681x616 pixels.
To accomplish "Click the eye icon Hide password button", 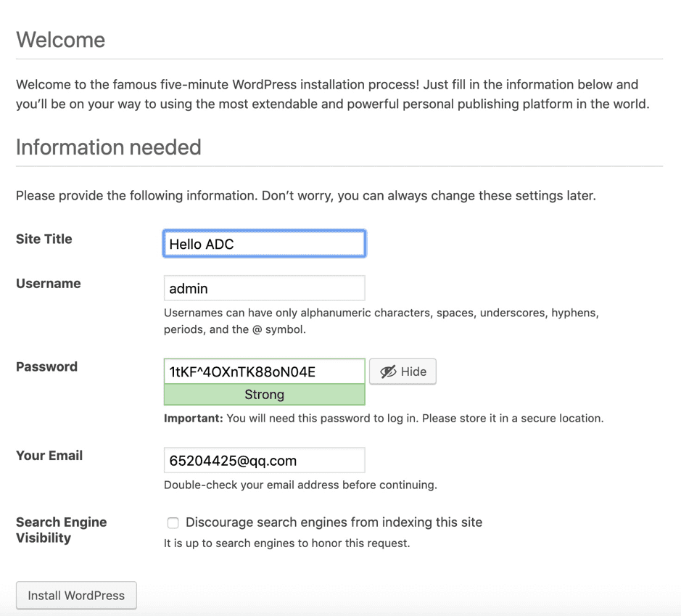I will click(x=403, y=371).
